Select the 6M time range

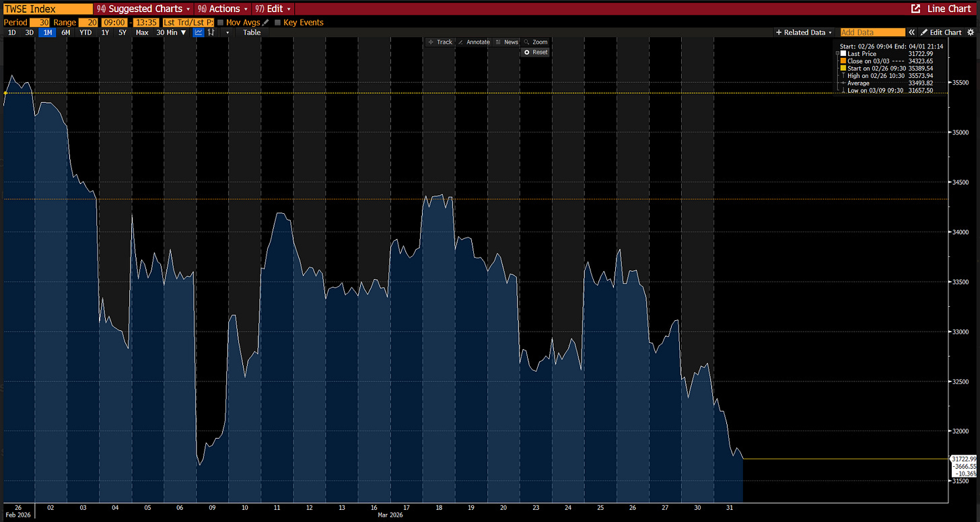point(65,32)
